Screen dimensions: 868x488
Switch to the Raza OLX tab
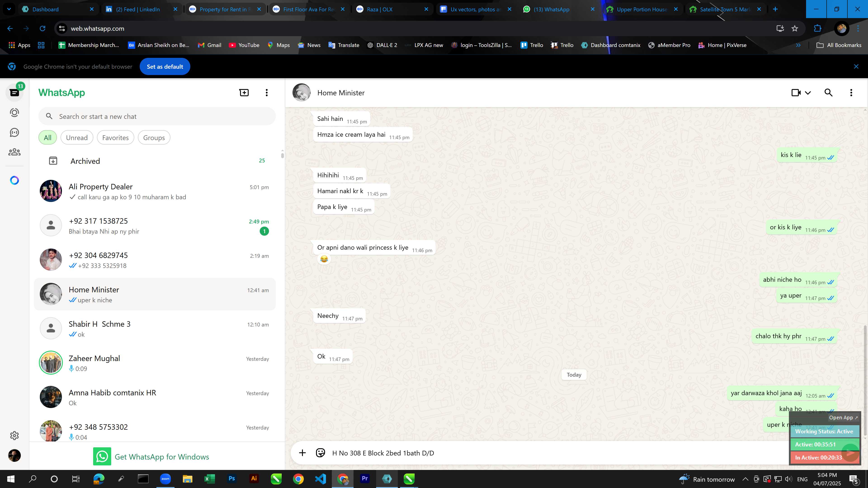point(392,9)
